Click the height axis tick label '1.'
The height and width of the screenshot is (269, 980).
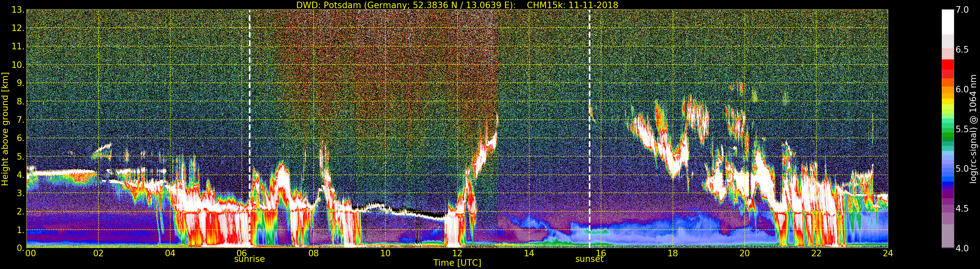(x=21, y=229)
